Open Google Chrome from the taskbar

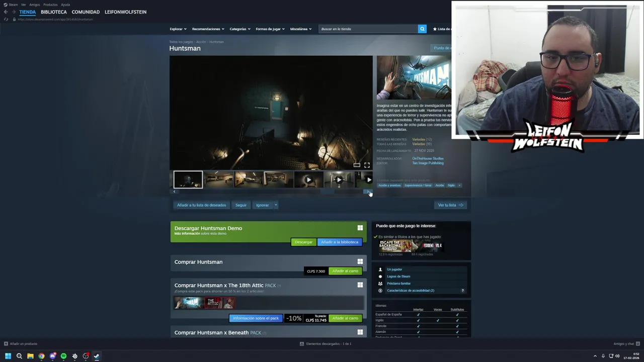click(41, 356)
